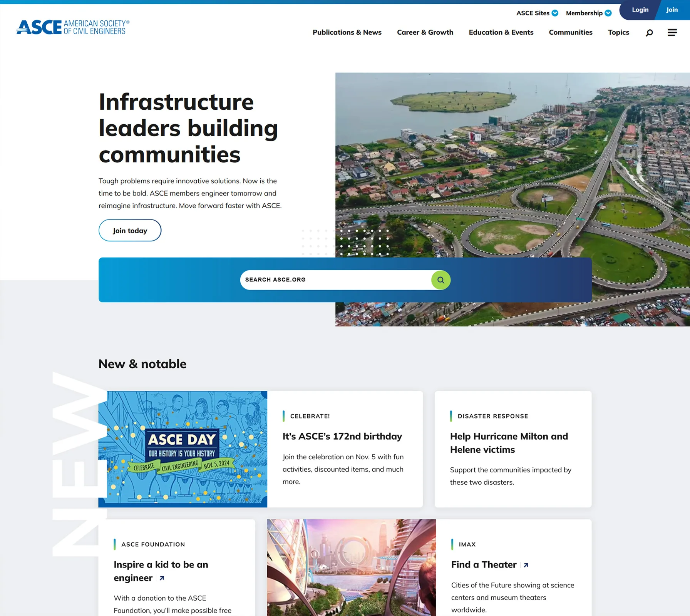Click the 'Support the communities impacted' text
This screenshot has height=616, width=690.
pyautogui.click(x=511, y=476)
